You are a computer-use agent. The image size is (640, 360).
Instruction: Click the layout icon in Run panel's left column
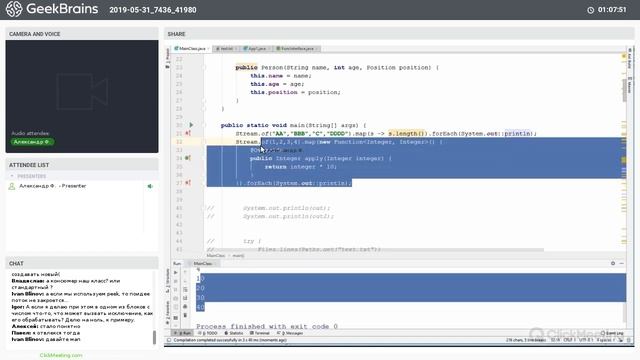176,318
